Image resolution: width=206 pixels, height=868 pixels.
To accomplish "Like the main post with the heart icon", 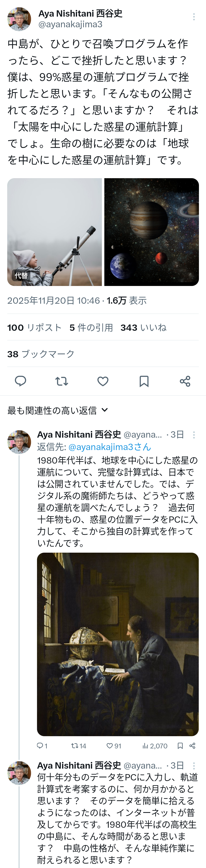I will click(103, 381).
